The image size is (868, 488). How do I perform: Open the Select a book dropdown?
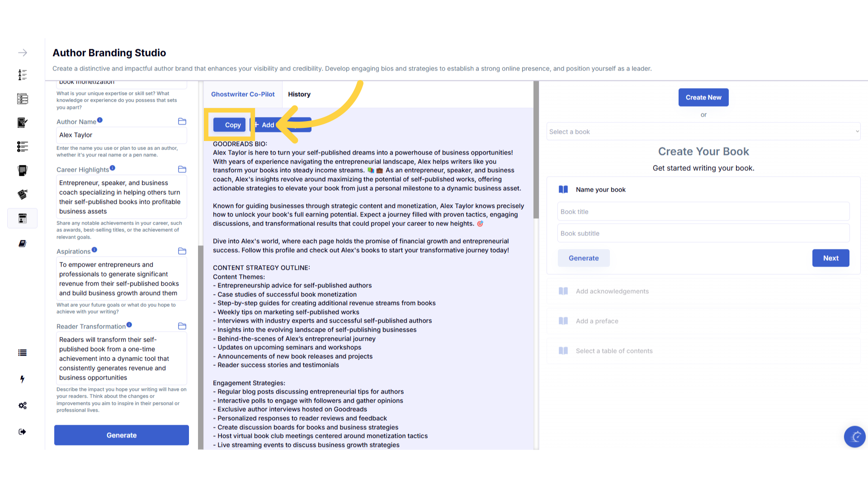click(x=703, y=131)
